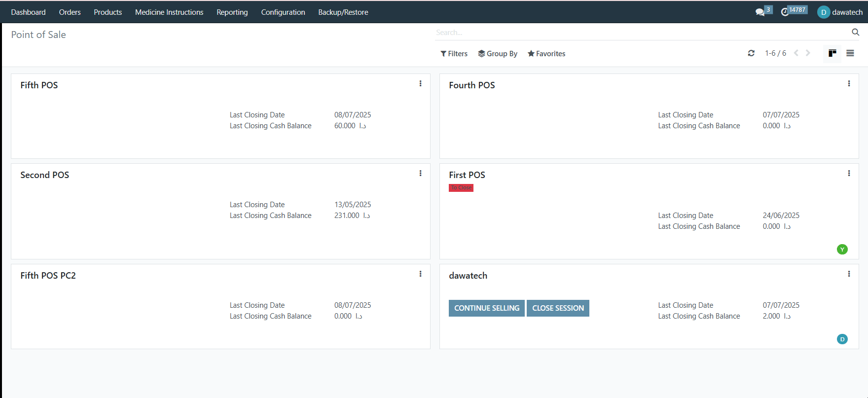Switch to list view
Screen dimensions: 868x398
click(850, 53)
